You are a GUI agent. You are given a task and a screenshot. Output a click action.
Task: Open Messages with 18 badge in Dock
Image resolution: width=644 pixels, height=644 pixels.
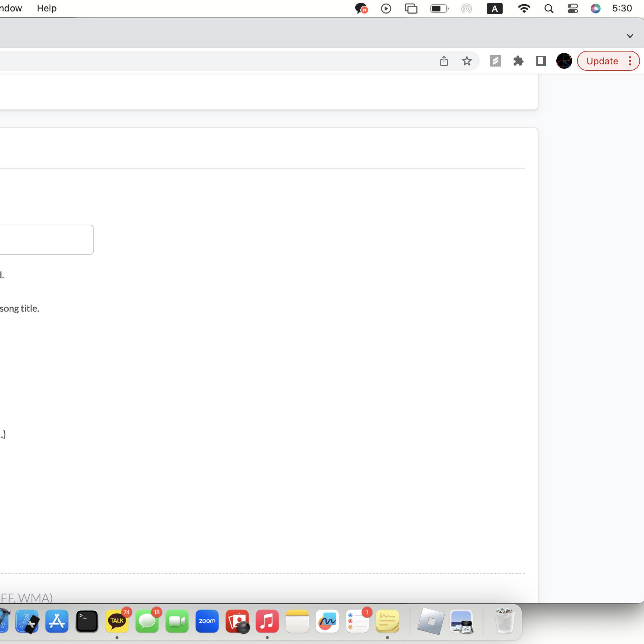pos(147,621)
